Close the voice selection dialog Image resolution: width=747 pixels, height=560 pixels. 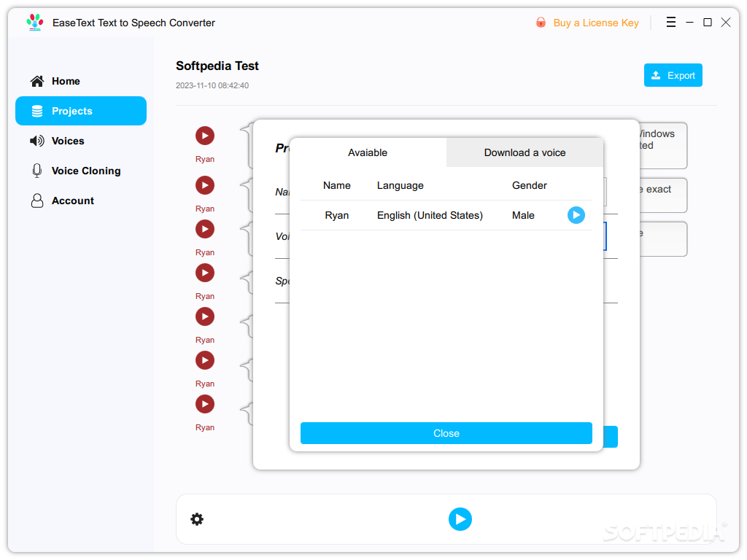tap(446, 433)
